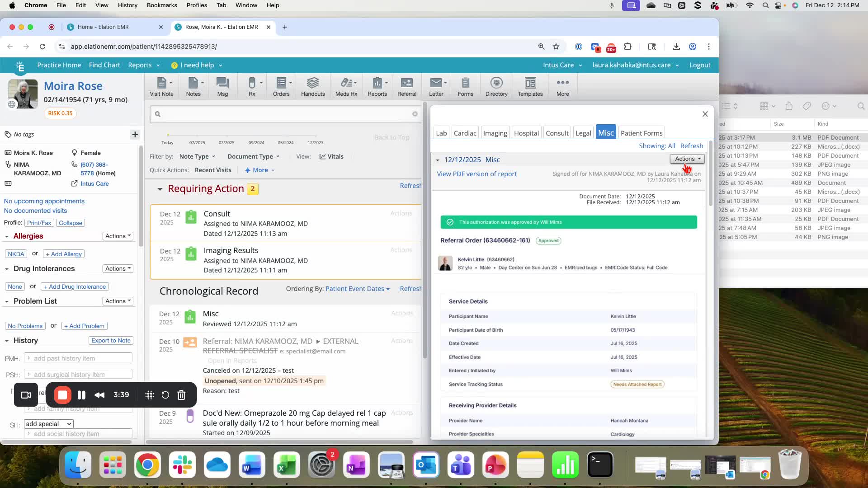Switch to the Imaging tab

495,133
